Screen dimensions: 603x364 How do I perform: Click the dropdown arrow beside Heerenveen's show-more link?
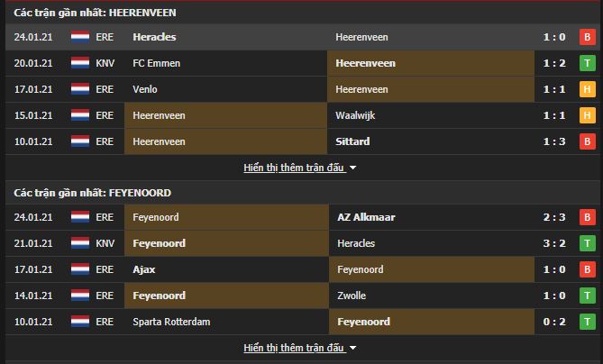tap(352, 168)
